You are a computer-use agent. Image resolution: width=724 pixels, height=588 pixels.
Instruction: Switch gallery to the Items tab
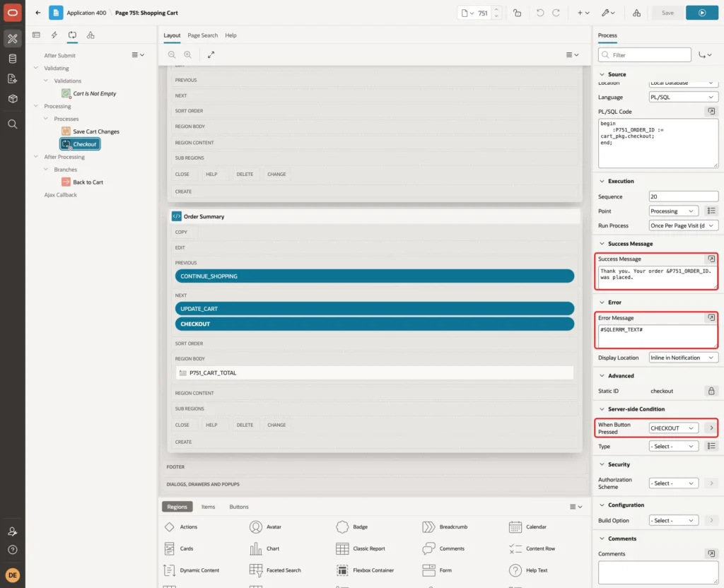click(x=209, y=507)
